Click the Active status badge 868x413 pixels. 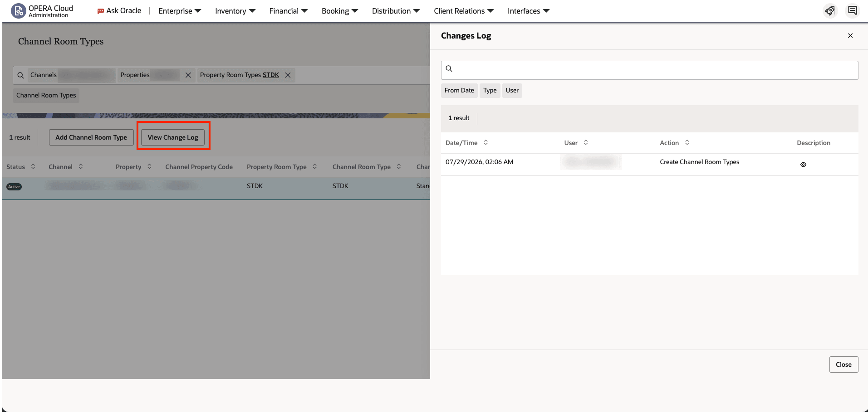click(14, 187)
